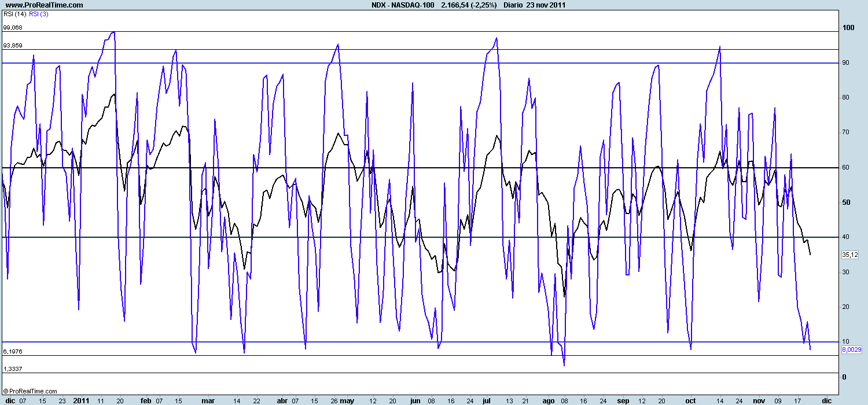Click the 0 value on the vertical scale
The height and width of the screenshot is (405, 868).
click(844, 377)
